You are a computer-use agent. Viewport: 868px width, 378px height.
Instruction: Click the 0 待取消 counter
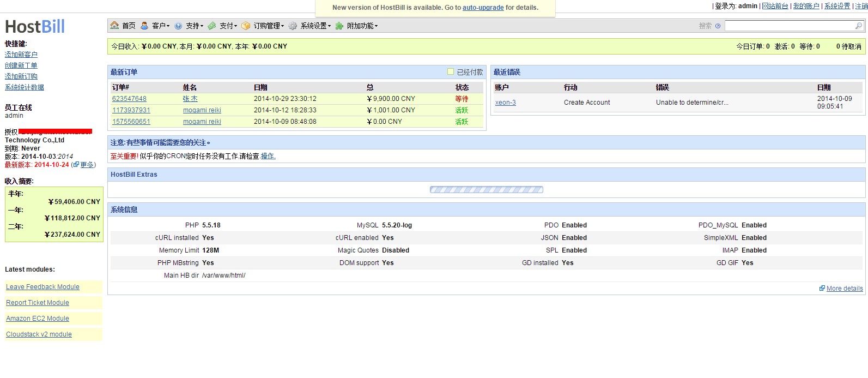coord(849,46)
